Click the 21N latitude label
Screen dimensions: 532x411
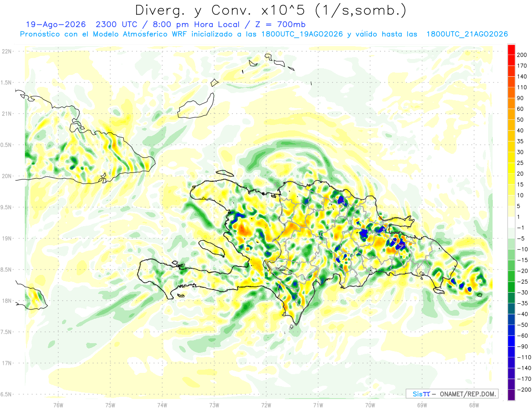(x=7, y=114)
